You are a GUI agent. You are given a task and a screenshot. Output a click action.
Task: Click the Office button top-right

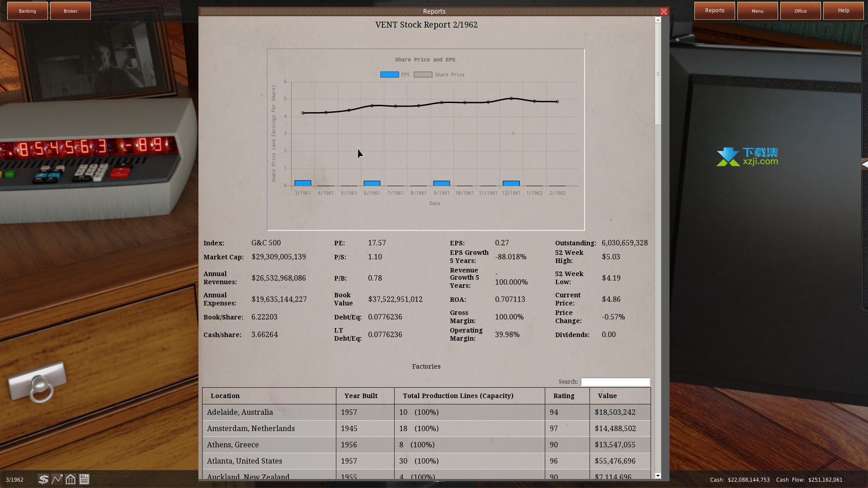(800, 11)
